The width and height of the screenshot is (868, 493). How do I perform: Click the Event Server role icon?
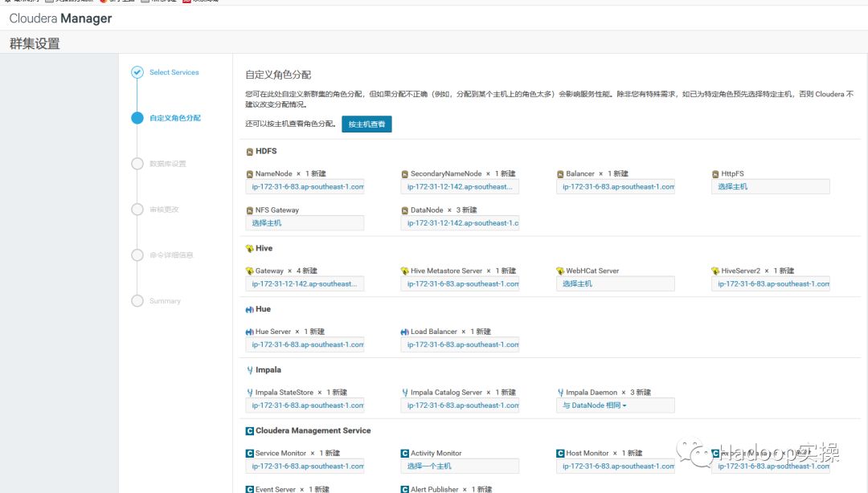click(250, 490)
